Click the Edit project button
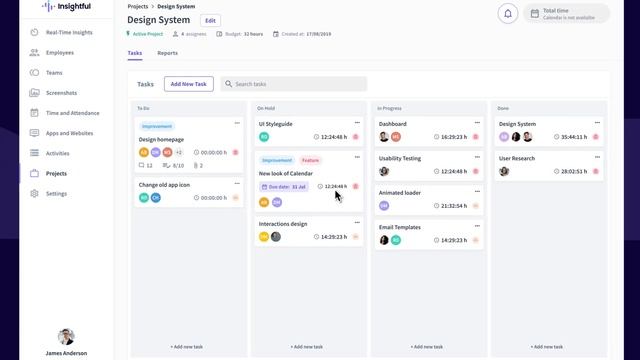640x360 pixels. point(210,20)
